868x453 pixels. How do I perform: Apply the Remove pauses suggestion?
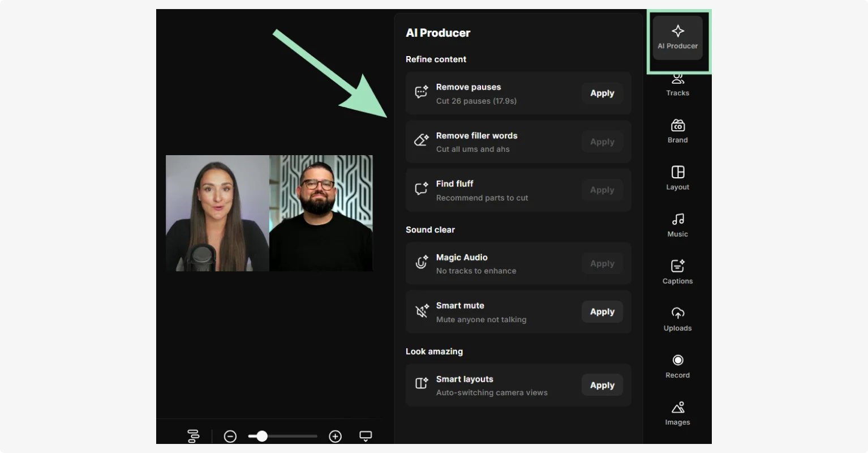[601, 93]
